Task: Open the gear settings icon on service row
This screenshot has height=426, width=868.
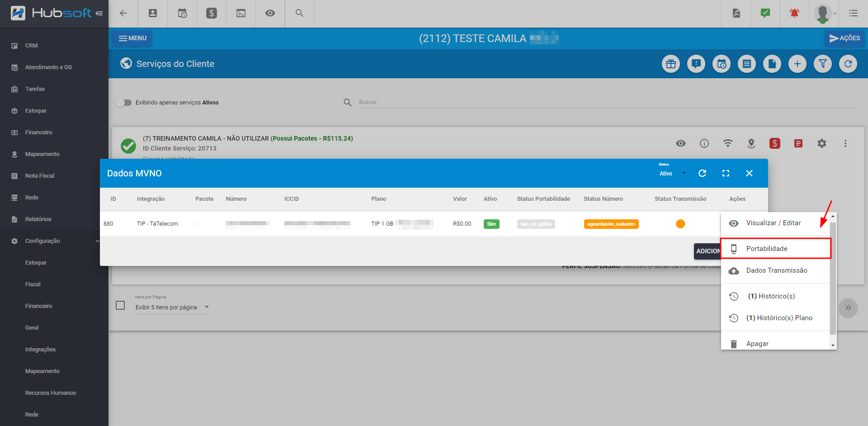Action: click(x=822, y=143)
